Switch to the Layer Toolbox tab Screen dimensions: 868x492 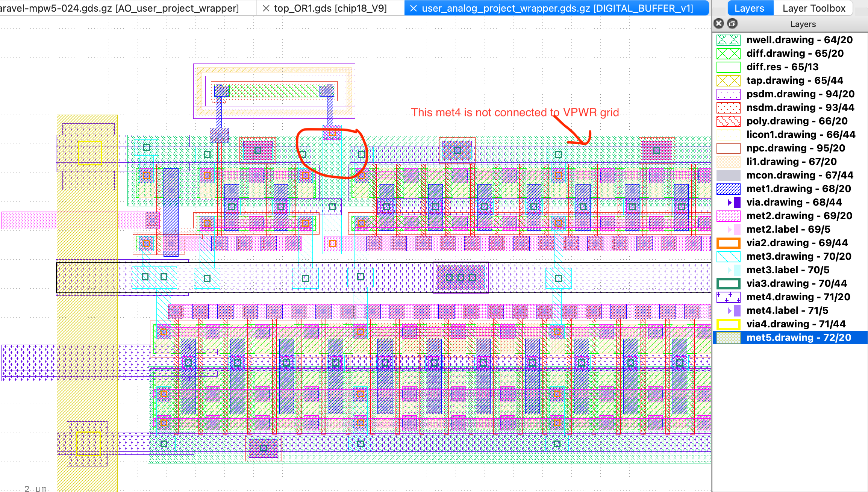pyautogui.click(x=813, y=8)
